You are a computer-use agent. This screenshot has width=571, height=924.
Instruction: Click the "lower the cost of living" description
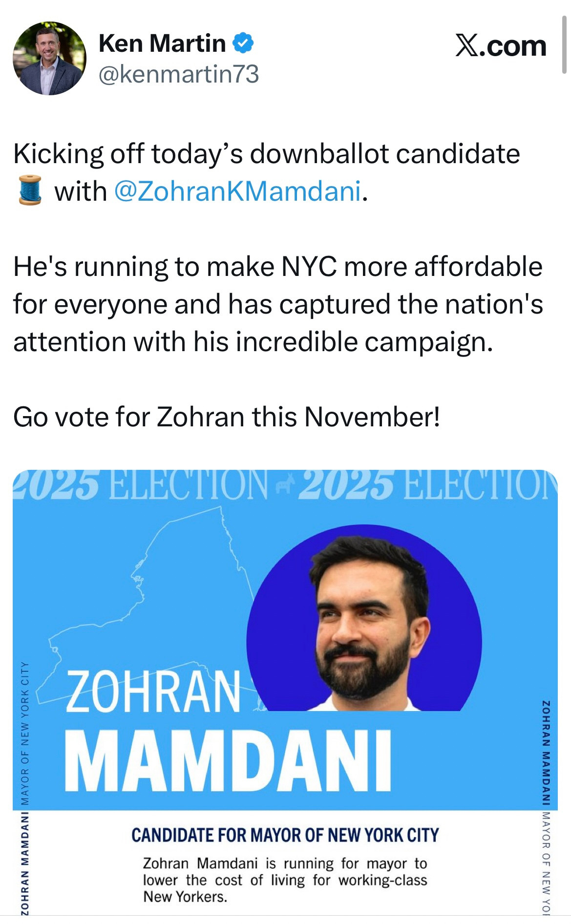point(285,880)
